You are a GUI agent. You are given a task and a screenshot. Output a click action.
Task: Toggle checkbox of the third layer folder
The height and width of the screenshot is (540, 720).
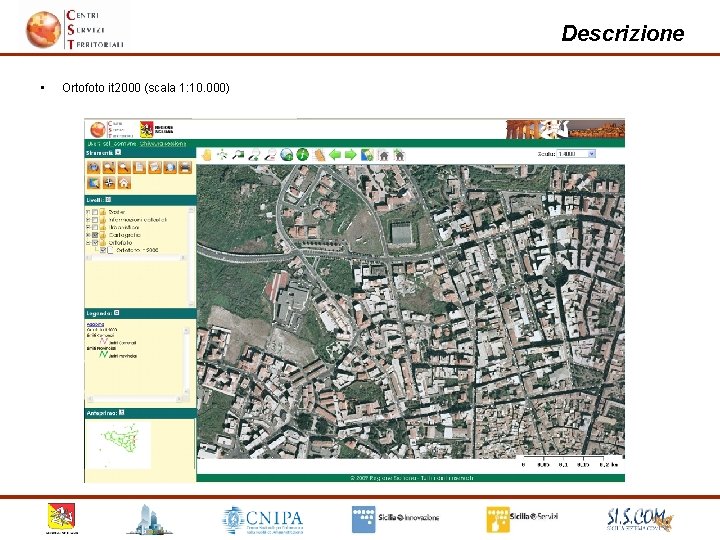pos(95,227)
